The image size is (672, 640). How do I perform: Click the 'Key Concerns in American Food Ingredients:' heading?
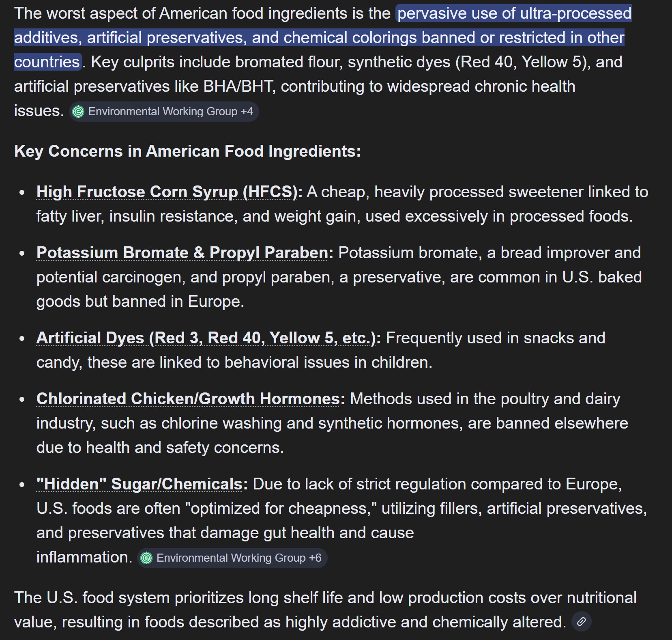187,151
